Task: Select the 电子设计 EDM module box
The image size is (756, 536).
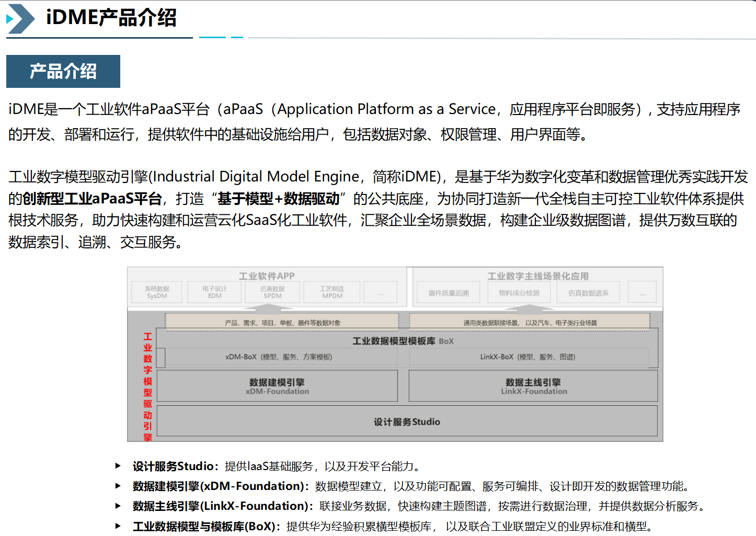Action: [x=214, y=292]
